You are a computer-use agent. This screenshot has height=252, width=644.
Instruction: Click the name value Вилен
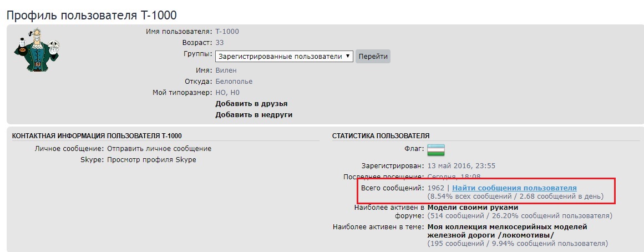click(226, 70)
